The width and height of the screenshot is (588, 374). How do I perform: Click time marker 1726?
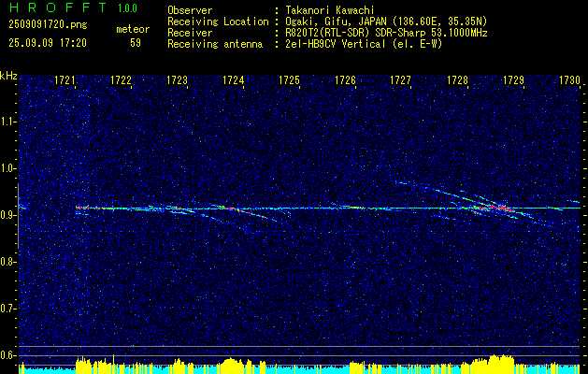click(x=345, y=79)
